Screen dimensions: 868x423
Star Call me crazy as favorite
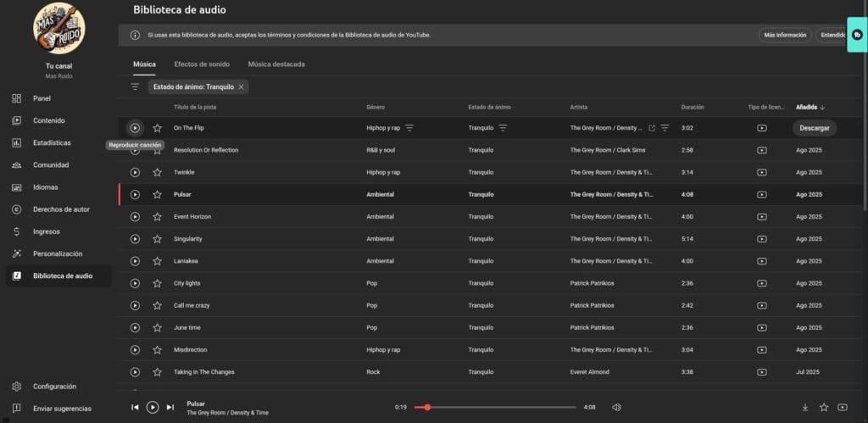click(x=157, y=305)
